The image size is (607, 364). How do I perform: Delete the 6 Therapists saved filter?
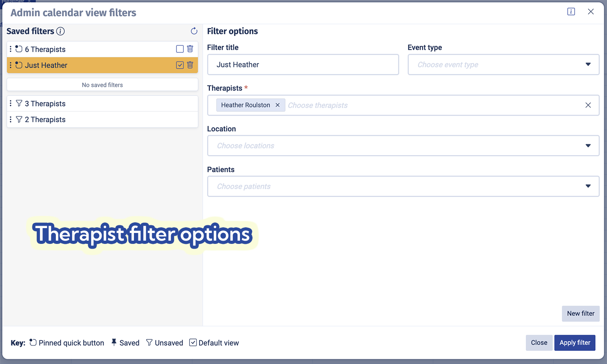click(190, 49)
